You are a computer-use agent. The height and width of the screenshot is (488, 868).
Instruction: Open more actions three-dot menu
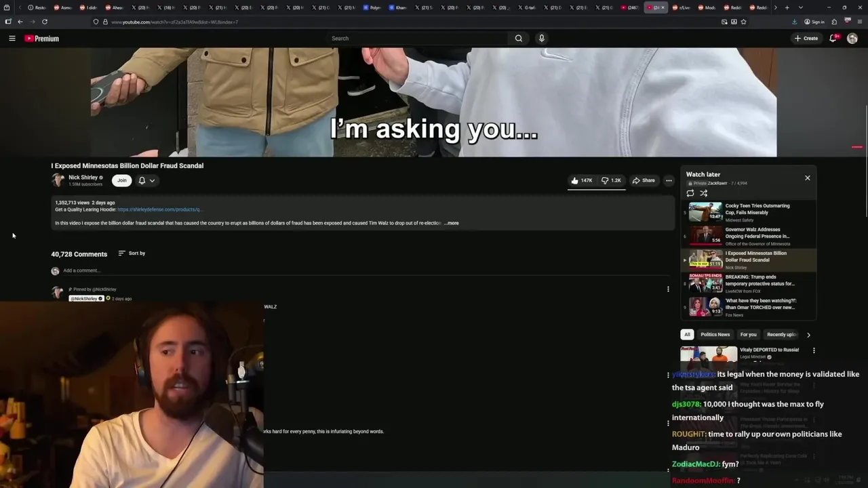pos(669,180)
